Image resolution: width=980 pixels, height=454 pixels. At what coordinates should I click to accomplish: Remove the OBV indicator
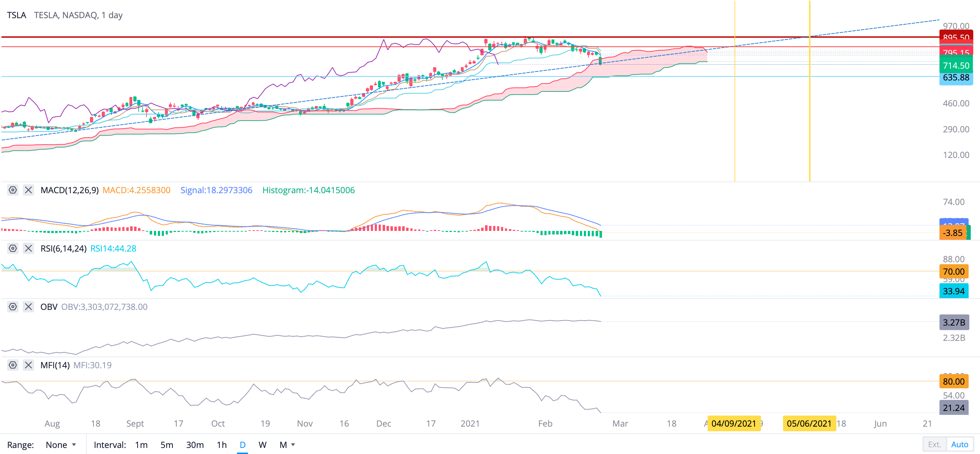point(28,307)
